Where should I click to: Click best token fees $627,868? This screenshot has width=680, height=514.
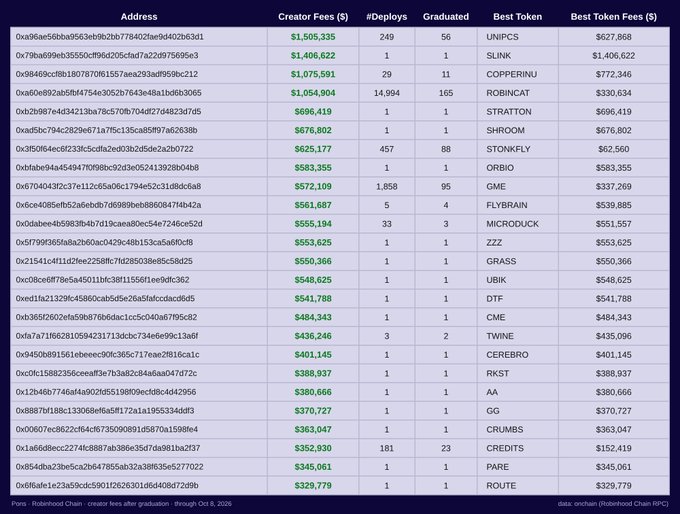pyautogui.click(x=613, y=37)
